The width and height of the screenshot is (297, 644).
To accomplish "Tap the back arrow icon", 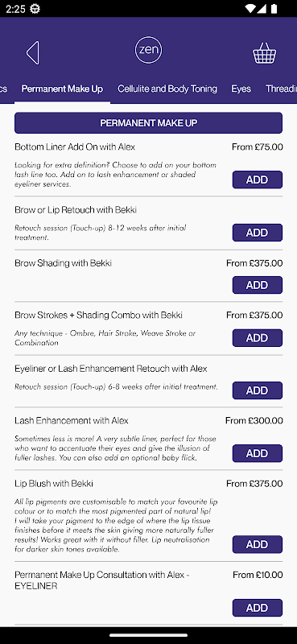I will 32,52.
